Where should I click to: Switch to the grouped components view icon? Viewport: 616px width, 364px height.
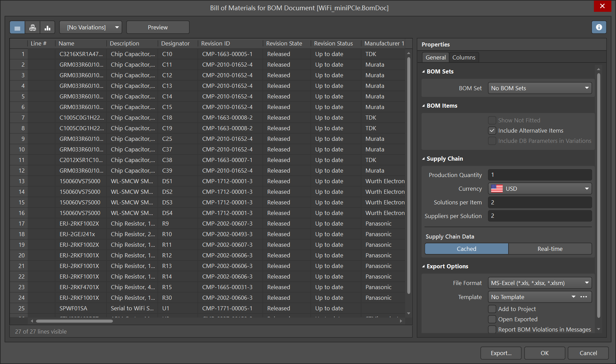pyautogui.click(x=33, y=28)
